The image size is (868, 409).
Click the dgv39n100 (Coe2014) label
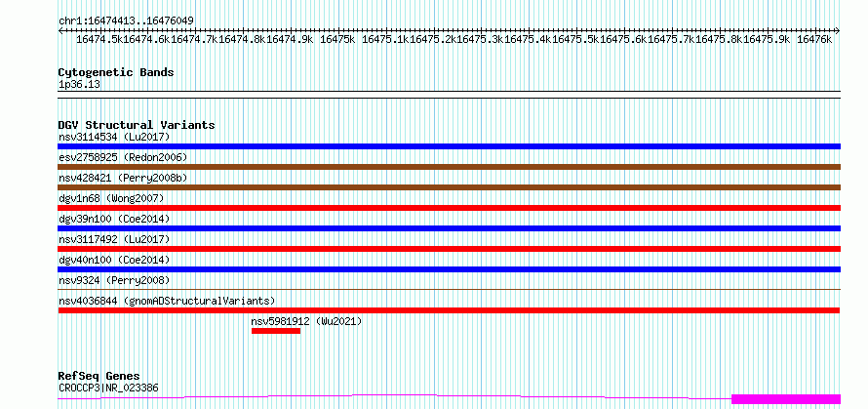pyautogui.click(x=114, y=219)
